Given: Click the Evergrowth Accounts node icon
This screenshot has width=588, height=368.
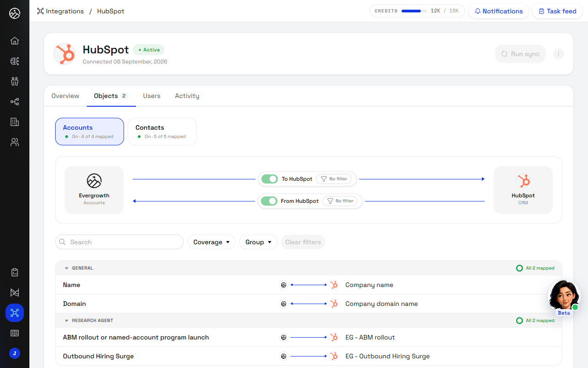Looking at the screenshot, I should pos(94,181).
